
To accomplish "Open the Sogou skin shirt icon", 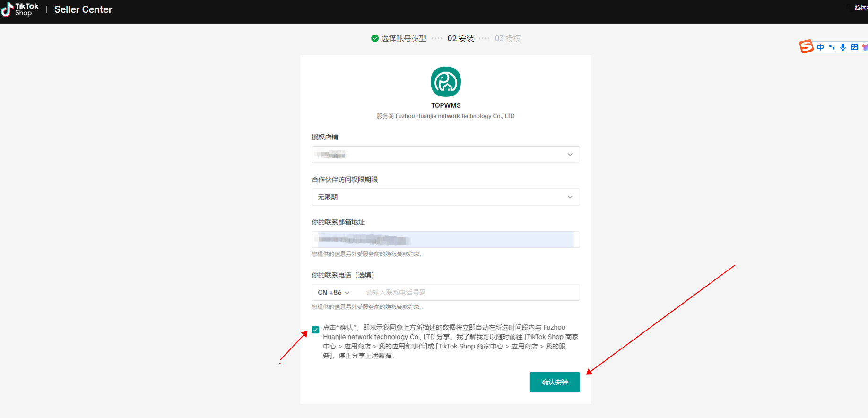I will point(865,47).
